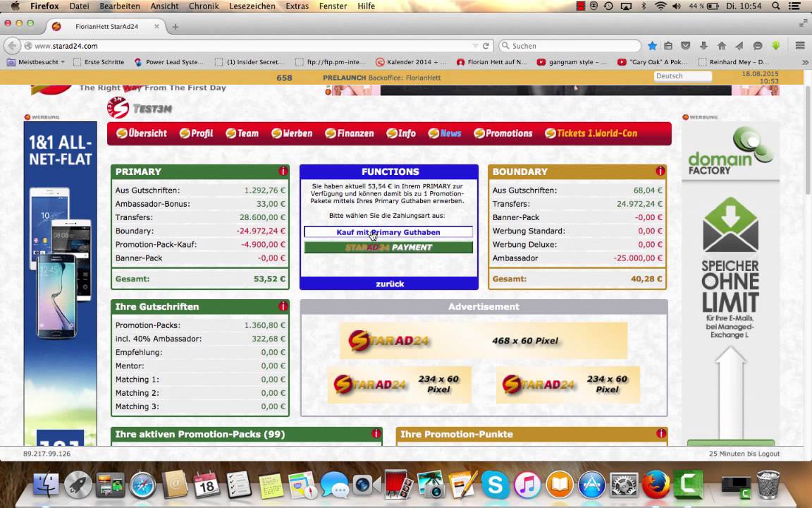Open the Deutsch language dropdown
Screen dimensions: 812x508
[x=682, y=75]
